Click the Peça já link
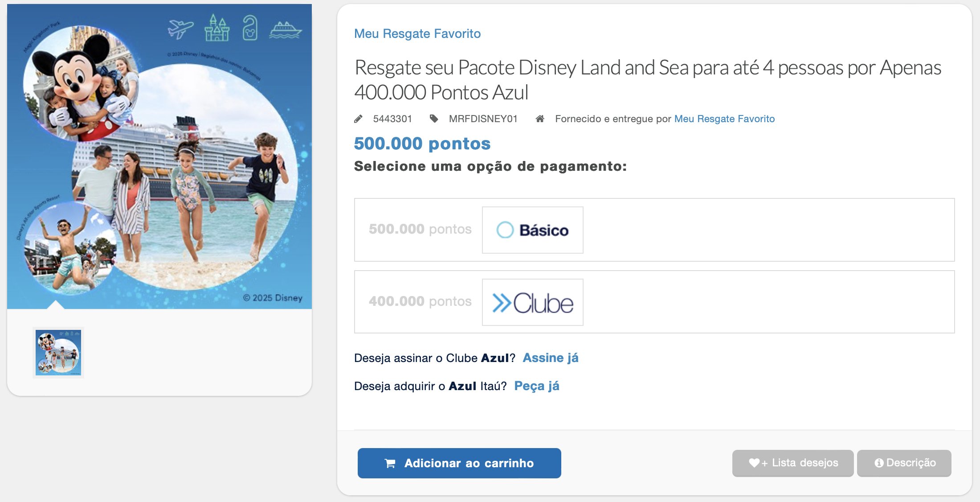Screen dimensions: 980x502 [536, 386]
